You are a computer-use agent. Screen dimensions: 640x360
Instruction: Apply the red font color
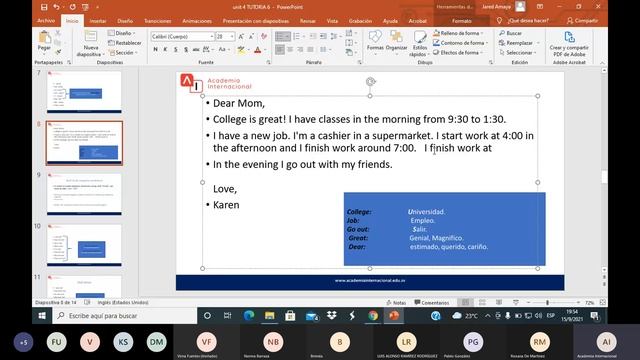pos(258,50)
